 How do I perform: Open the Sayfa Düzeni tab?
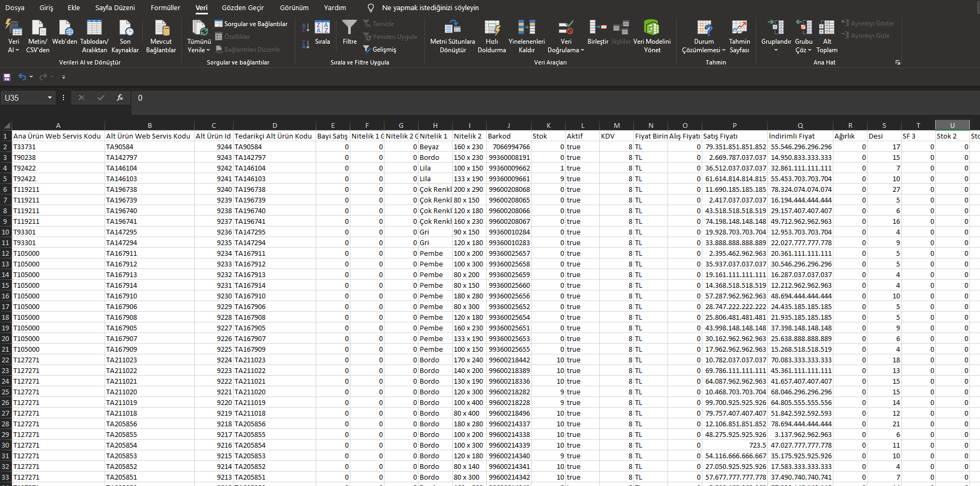[115, 7]
